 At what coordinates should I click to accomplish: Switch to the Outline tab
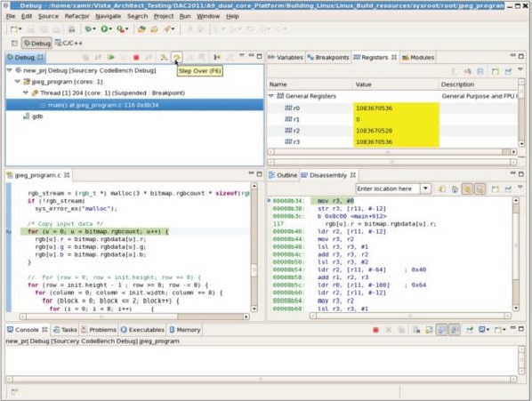(x=283, y=175)
